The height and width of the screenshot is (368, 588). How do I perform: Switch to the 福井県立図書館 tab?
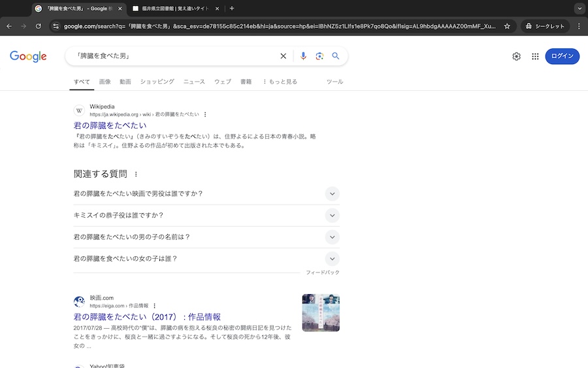click(x=176, y=8)
